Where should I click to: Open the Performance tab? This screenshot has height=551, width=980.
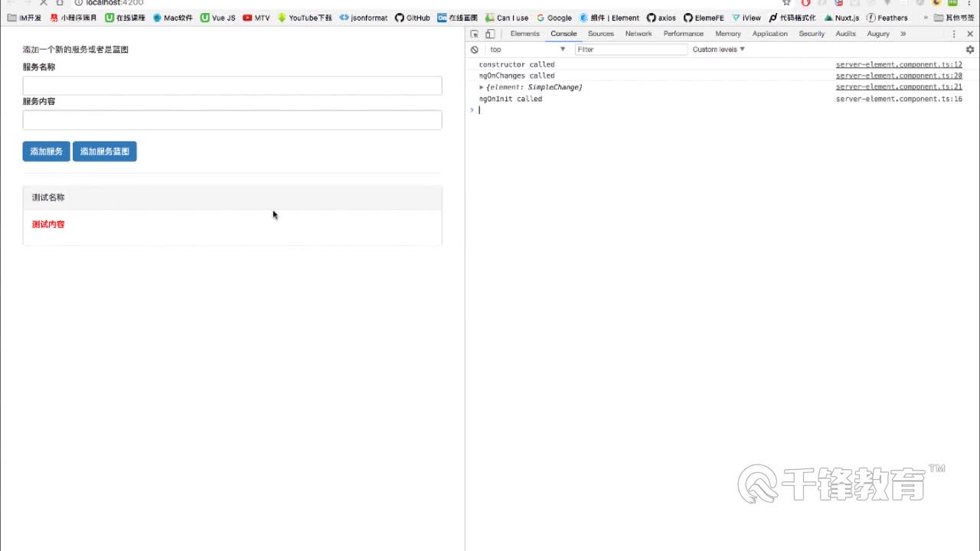point(684,34)
